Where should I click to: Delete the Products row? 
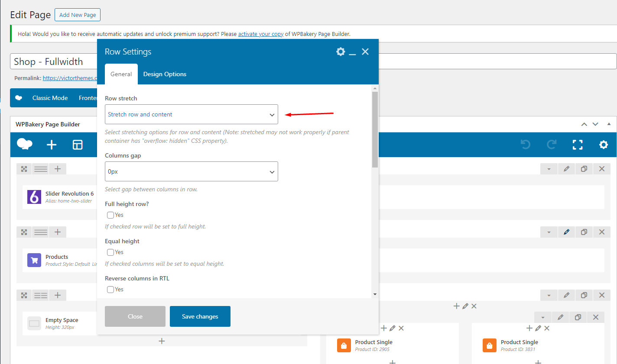(602, 232)
